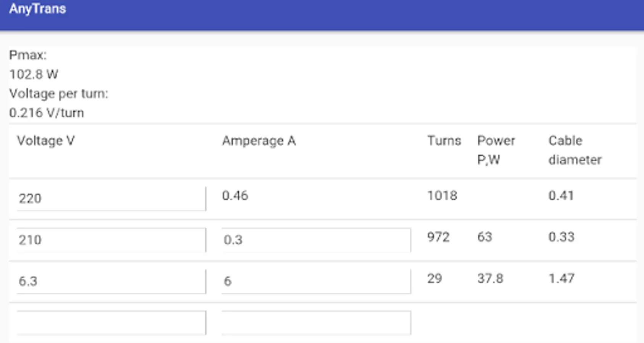644x343 pixels.
Task: Click the 972 turns value
Action: pyautogui.click(x=438, y=237)
